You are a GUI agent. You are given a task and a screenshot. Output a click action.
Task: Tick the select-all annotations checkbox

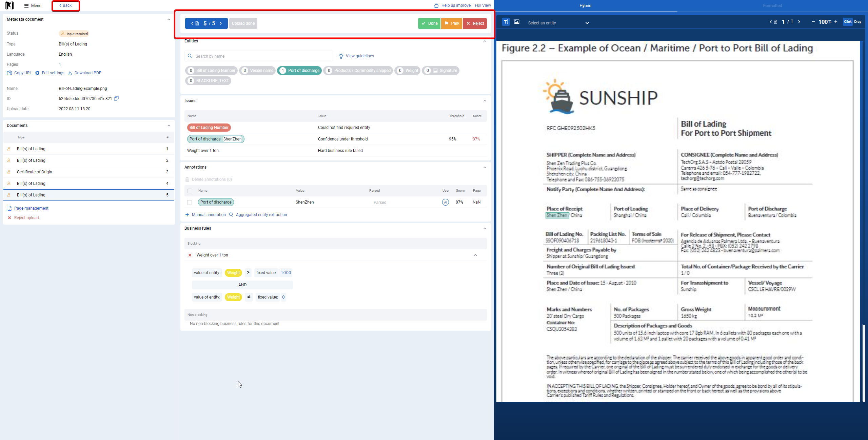[190, 191]
